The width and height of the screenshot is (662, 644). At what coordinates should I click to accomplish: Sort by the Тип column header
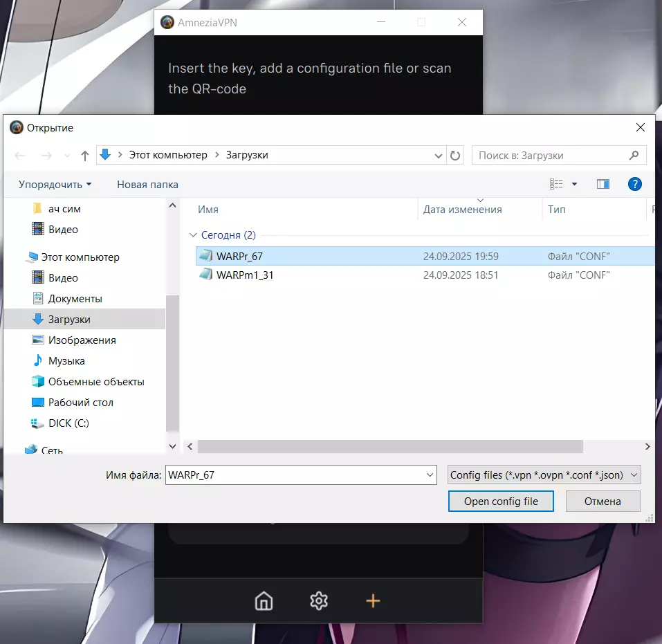point(556,210)
